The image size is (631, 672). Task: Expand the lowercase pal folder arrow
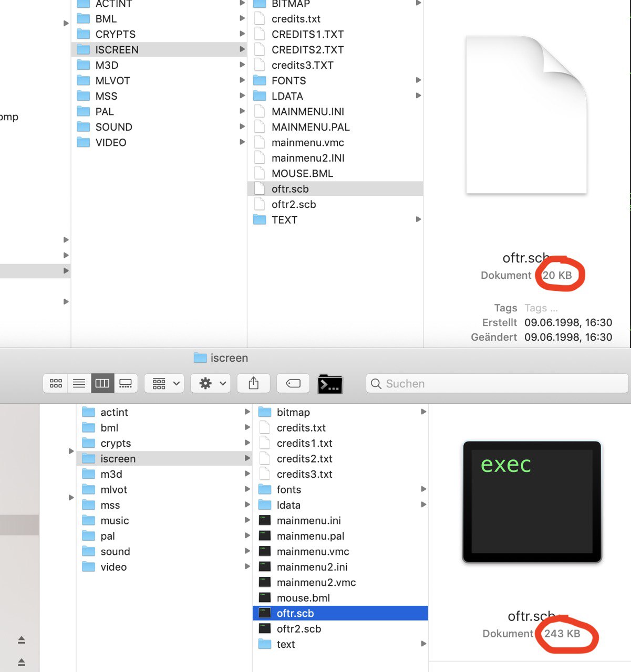click(x=247, y=535)
